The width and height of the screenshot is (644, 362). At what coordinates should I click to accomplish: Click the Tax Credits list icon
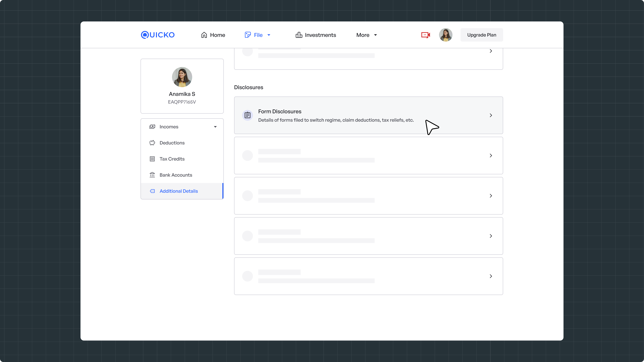(152, 159)
